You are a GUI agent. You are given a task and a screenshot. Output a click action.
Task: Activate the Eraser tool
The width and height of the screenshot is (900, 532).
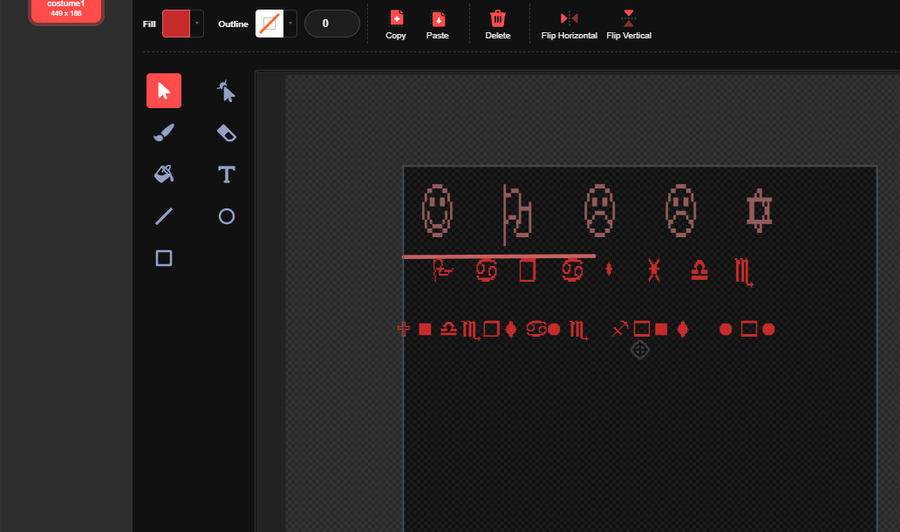[226, 133]
